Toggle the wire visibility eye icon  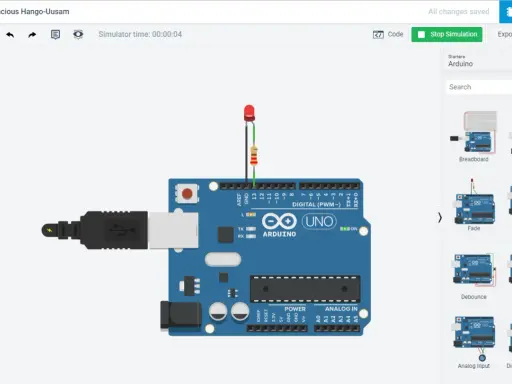coord(78,34)
